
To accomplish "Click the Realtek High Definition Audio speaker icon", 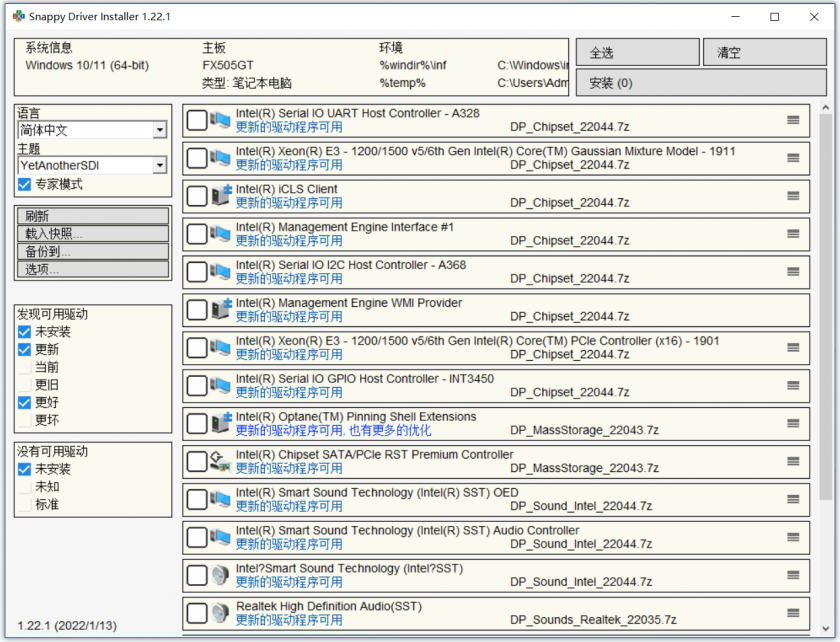I will 220,613.
